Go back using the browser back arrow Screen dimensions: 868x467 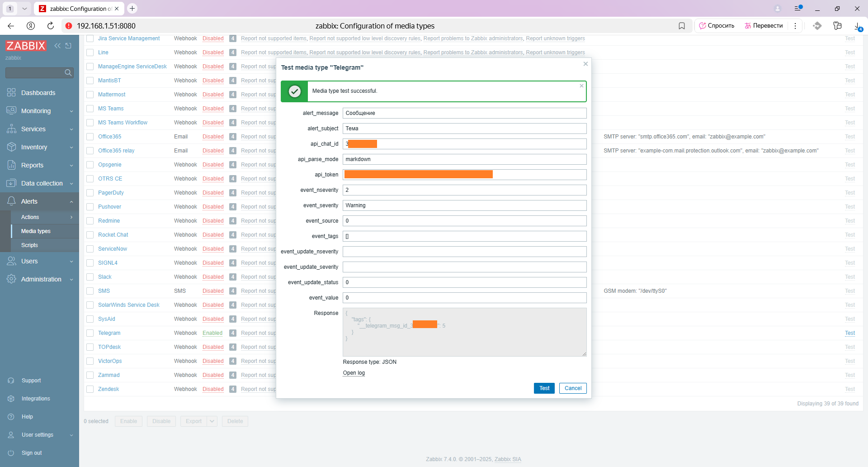11,26
